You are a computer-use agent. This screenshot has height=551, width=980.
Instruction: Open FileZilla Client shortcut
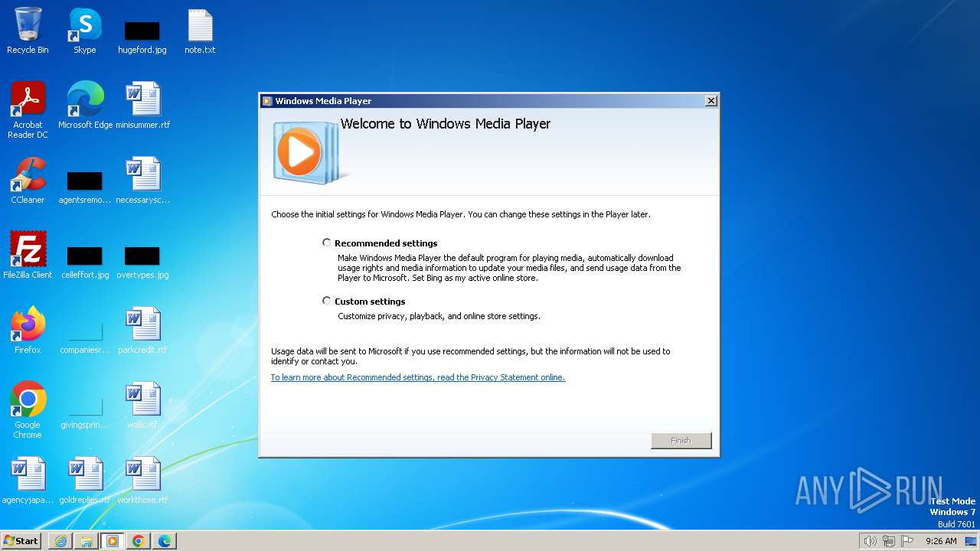pyautogui.click(x=28, y=255)
